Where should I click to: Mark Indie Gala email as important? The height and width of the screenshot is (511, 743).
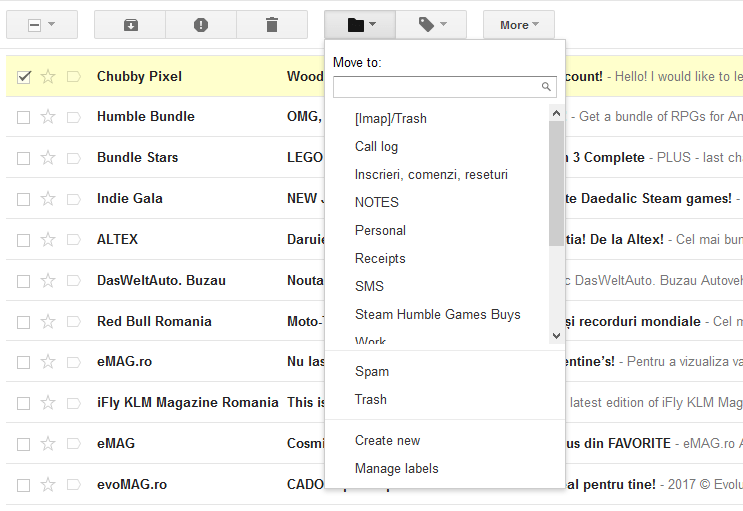coord(73,199)
